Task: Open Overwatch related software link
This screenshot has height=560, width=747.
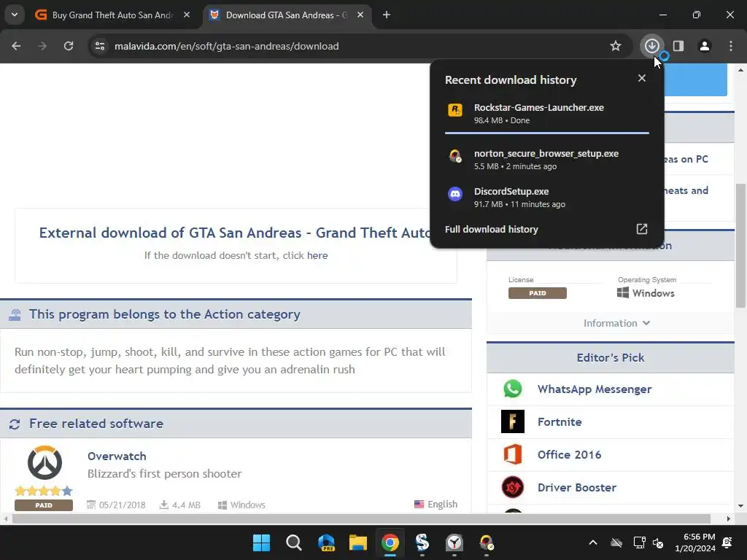Action: 117,456
